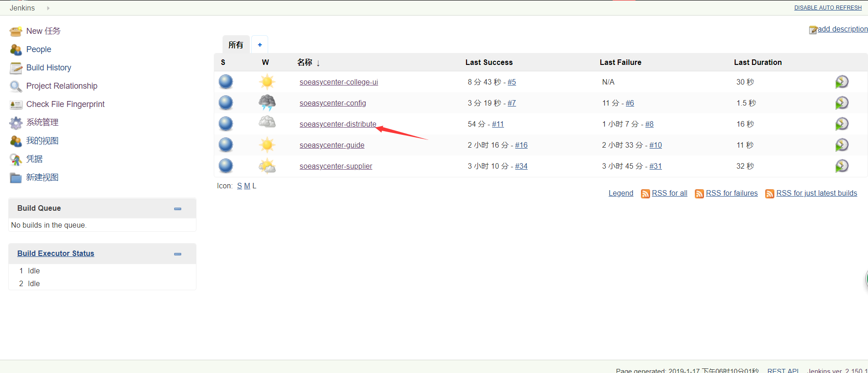Sort jobs by the S status column

coord(223,62)
